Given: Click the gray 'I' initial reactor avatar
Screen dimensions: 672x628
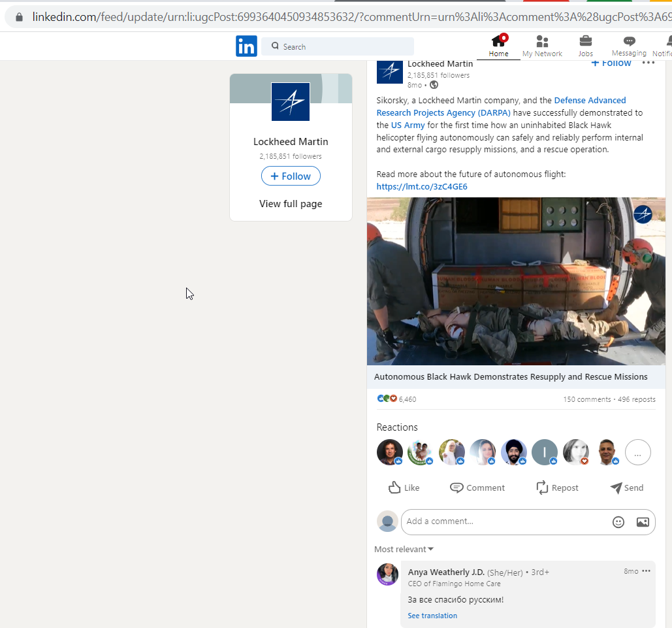Looking at the screenshot, I should click(x=545, y=452).
